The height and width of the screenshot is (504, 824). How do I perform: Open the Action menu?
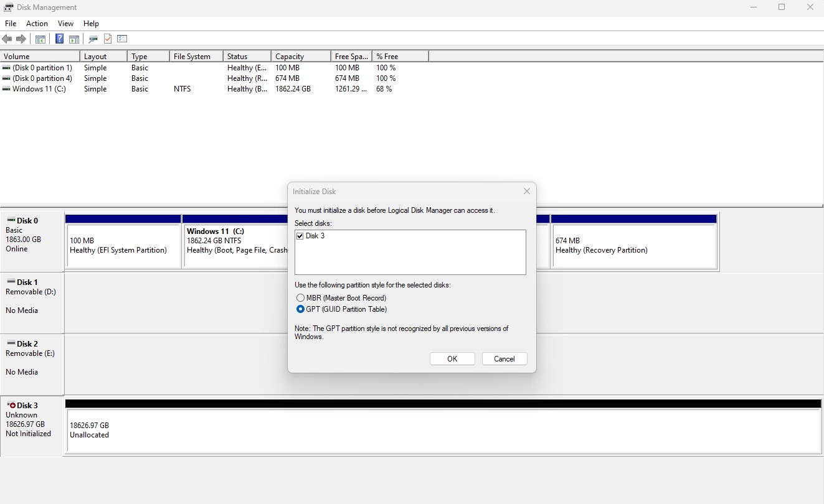(37, 24)
